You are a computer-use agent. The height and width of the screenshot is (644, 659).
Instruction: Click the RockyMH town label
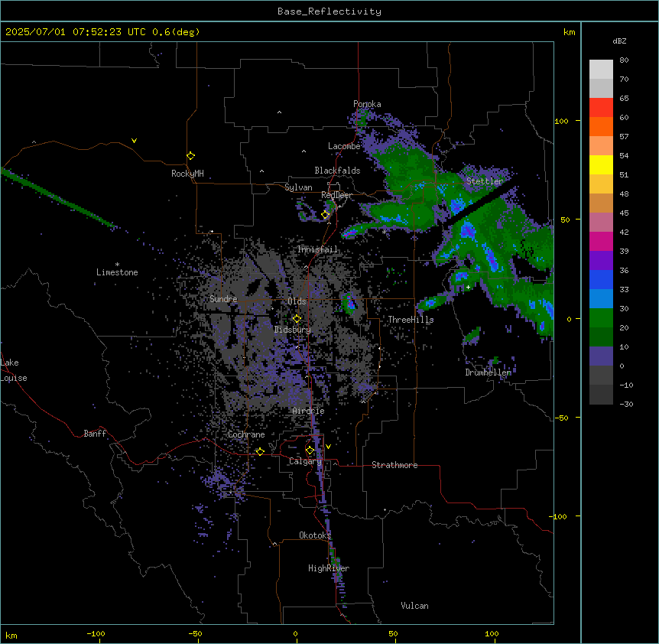[x=187, y=174]
